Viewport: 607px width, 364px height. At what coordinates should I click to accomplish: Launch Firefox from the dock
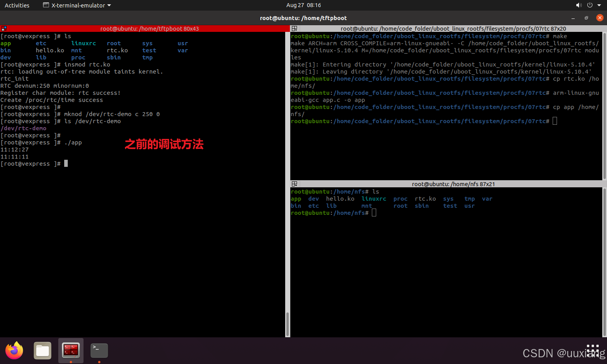(14, 351)
